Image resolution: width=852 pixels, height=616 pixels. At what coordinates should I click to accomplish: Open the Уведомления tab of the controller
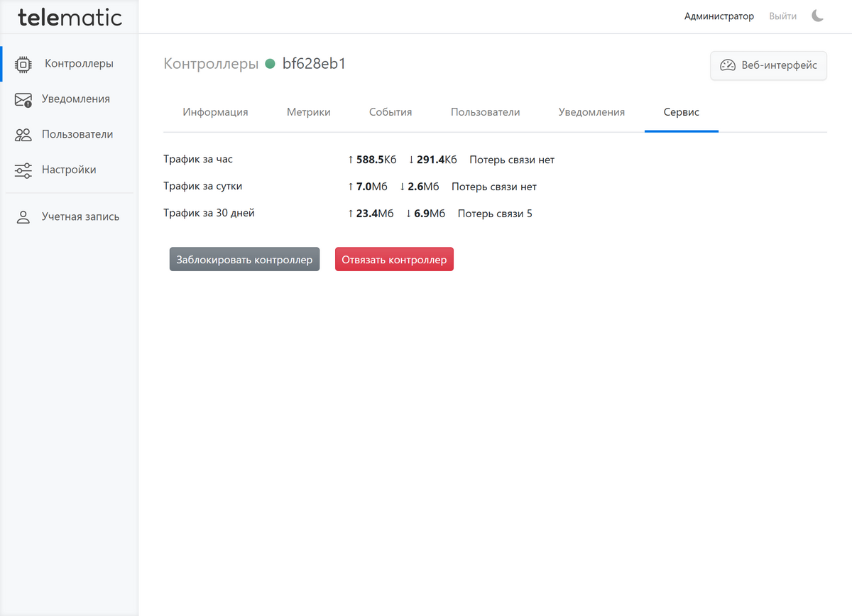(591, 112)
